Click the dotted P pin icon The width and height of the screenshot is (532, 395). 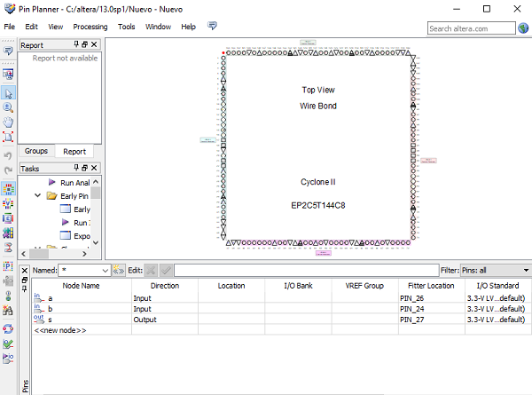point(8,266)
